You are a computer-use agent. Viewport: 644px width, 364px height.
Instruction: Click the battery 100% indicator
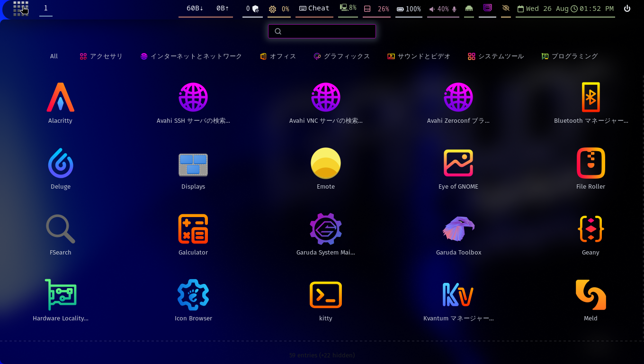click(409, 9)
